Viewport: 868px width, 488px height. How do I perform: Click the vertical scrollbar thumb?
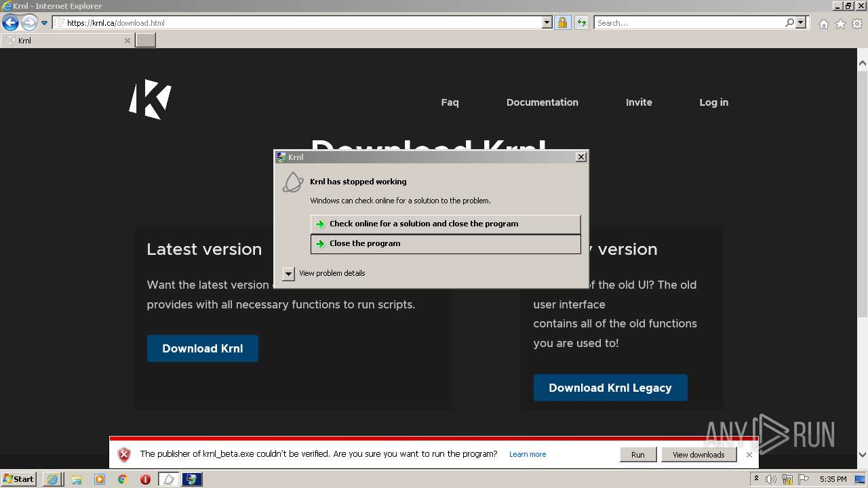click(862, 193)
